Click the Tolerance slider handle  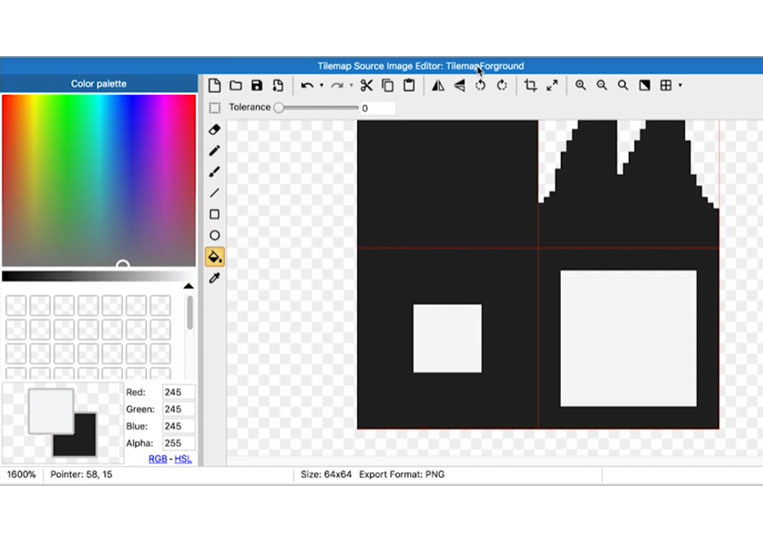pyautogui.click(x=278, y=108)
